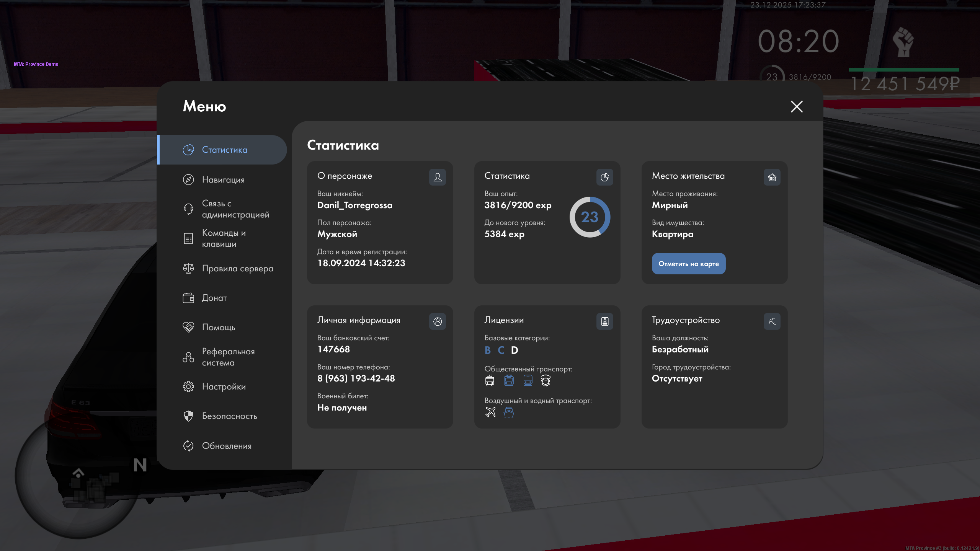Open the Навигация menu section
This screenshot has width=980, height=551.
(x=223, y=179)
